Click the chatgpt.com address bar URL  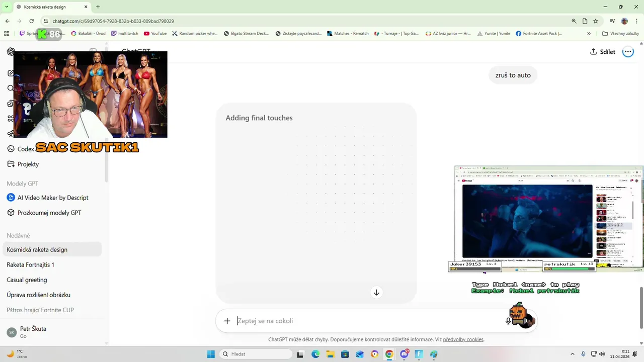pos(113,21)
